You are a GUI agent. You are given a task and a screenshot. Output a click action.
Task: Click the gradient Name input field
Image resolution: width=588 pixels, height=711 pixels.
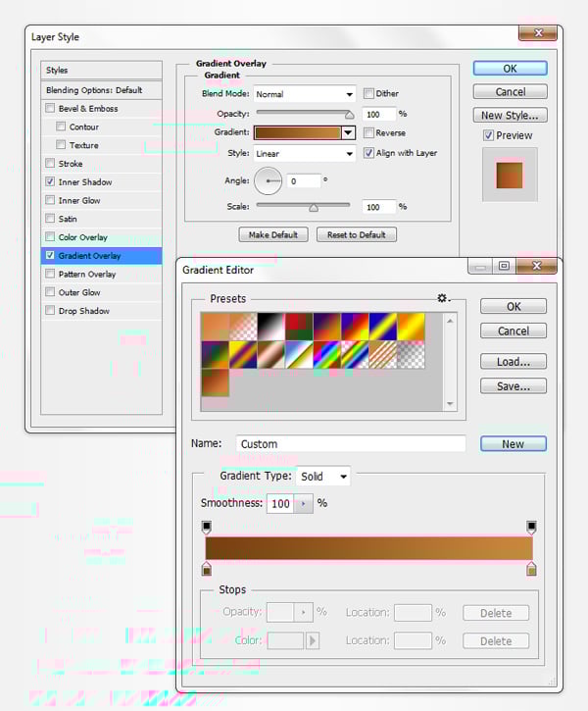(x=351, y=444)
